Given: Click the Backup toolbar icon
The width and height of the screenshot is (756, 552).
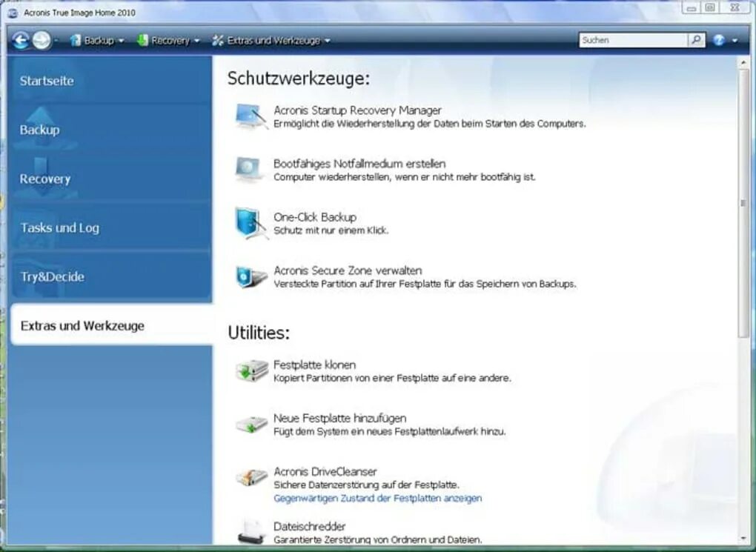Looking at the screenshot, I should pyautogui.click(x=75, y=41).
